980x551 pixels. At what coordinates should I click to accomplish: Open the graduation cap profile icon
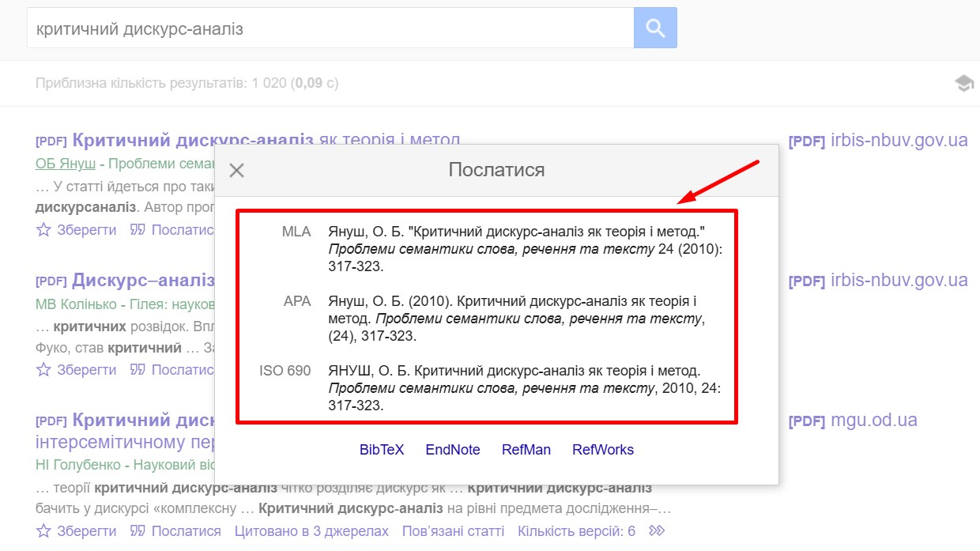[x=964, y=83]
